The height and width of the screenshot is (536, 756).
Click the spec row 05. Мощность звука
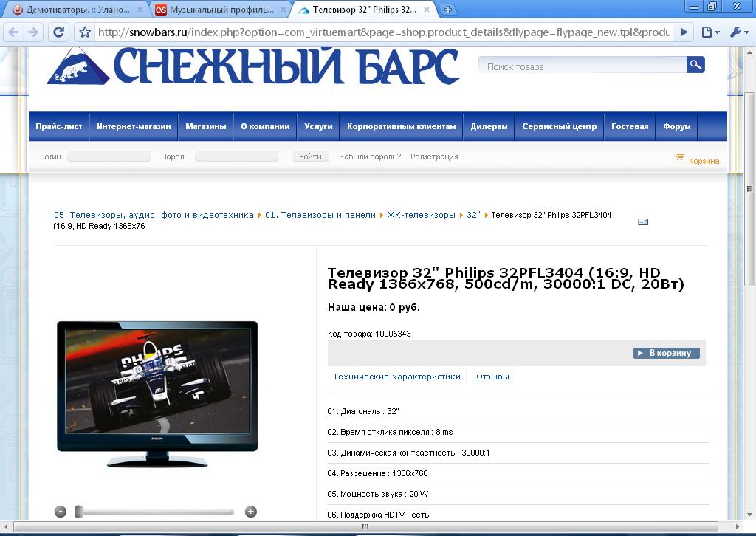518,494
